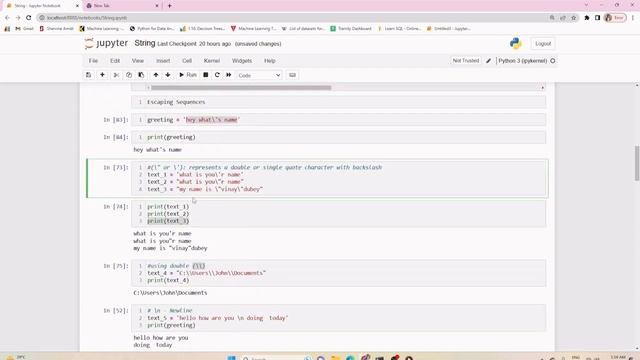
Task: Move selected cell down arrow
Action: (x=168, y=75)
